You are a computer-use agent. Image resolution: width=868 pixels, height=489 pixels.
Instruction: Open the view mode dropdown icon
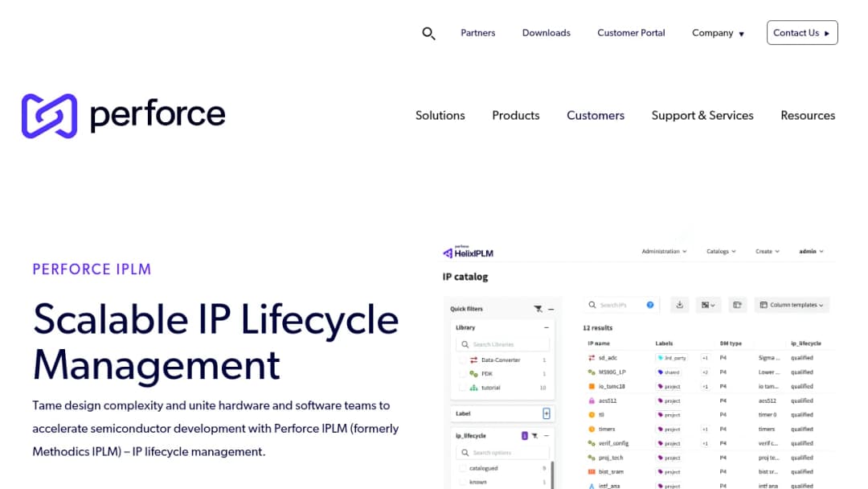tap(708, 305)
